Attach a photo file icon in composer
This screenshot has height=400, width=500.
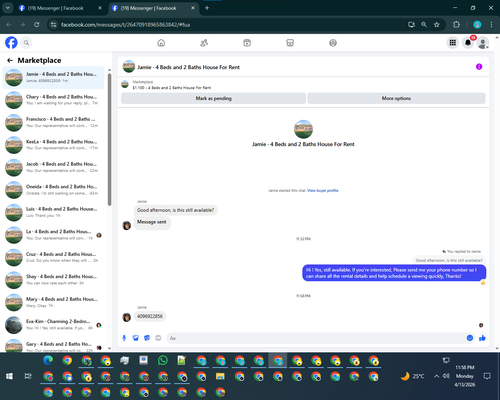coord(135,338)
